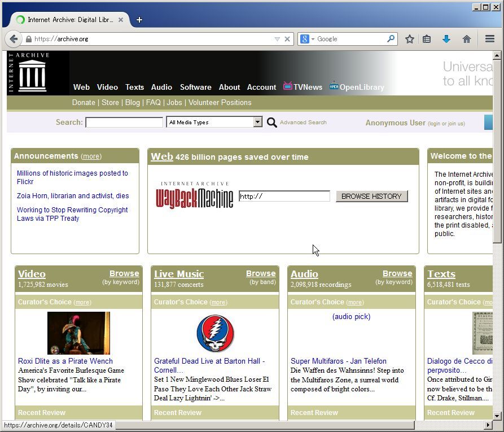Viewport: 504px width, 432px height.
Task: Open the Firefox hamburger menu
Action: click(x=490, y=39)
